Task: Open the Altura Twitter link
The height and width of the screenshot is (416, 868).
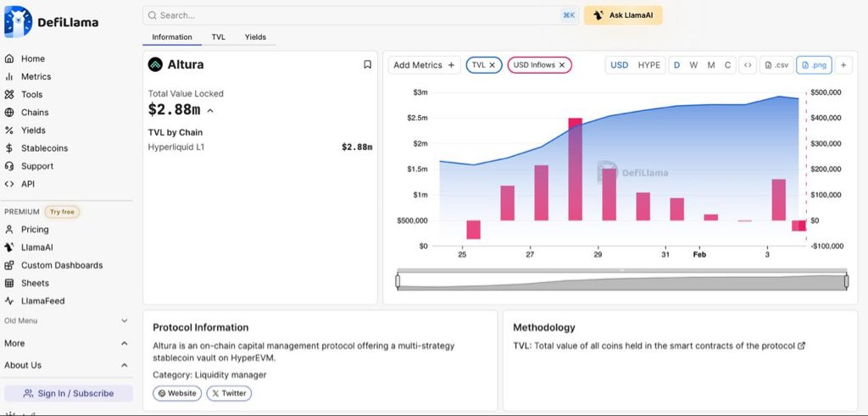Action: click(x=229, y=393)
